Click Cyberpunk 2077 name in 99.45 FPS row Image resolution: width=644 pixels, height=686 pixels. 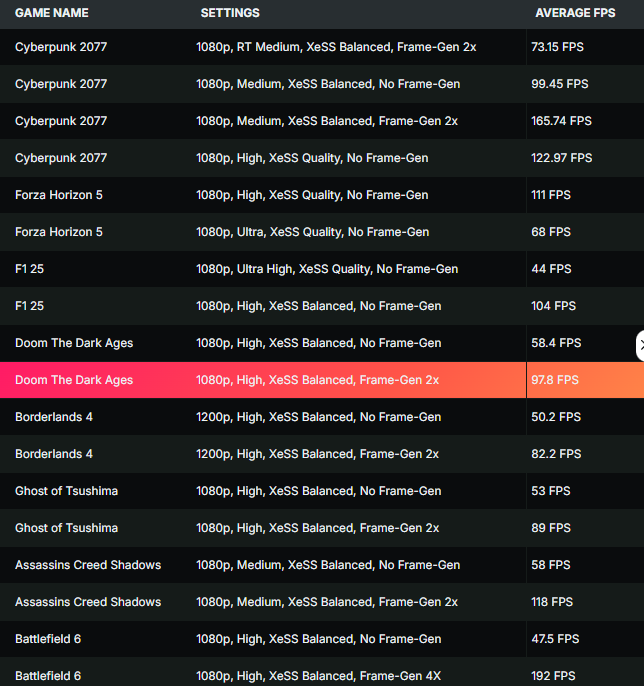click(61, 84)
